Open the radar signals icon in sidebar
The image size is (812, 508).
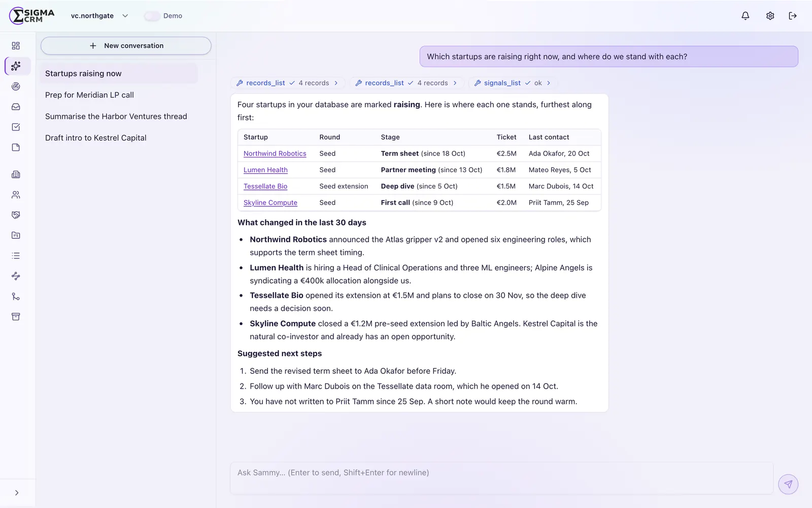point(16,86)
